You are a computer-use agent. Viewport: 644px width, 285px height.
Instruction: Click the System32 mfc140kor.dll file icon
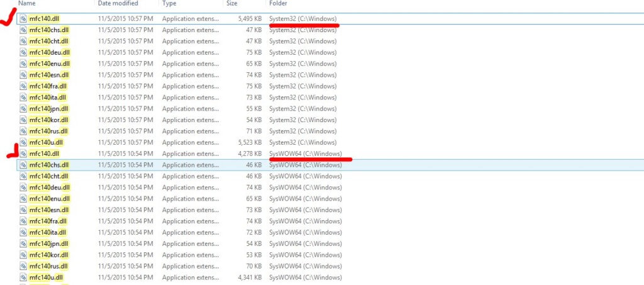pos(23,120)
